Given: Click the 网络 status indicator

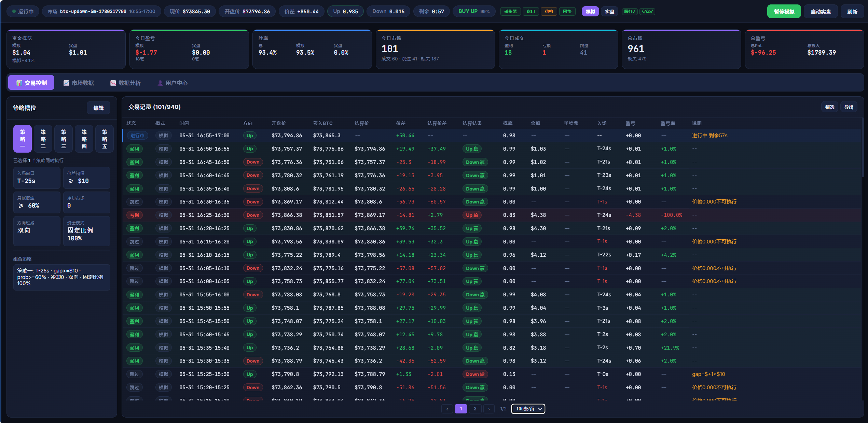Looking at the screenshot, I should pyautogui.click(x=567, y=12).
